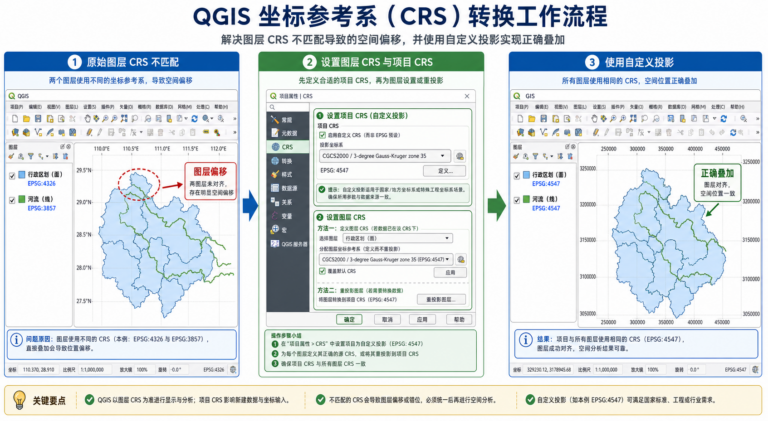768x421 pixels.
Task: Click magnifier 100% box in step 1 status bar
Action: pyautogui.click(x=144, y=370)
